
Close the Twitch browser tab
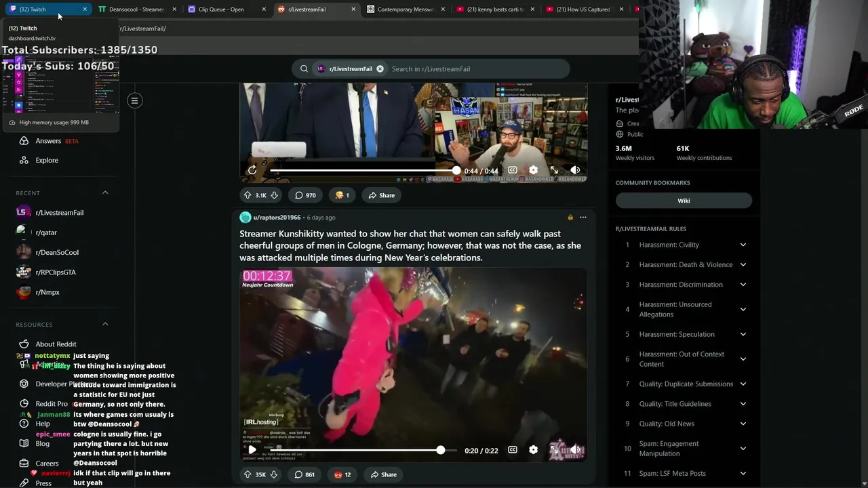[x=85, y=9]
